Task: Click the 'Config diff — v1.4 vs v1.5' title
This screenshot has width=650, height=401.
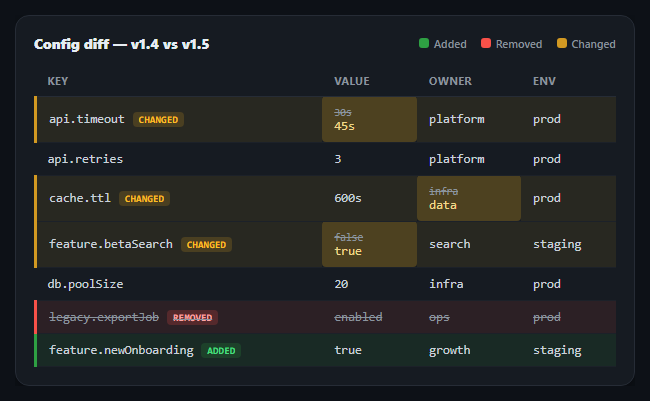Action: (121, 44)
